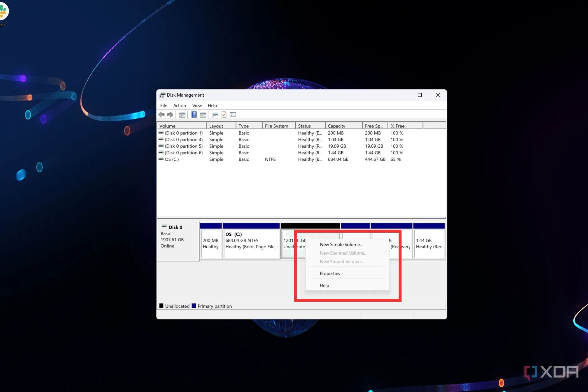
Task: Open Properties from the context menu
Action: tap(330, 273)
